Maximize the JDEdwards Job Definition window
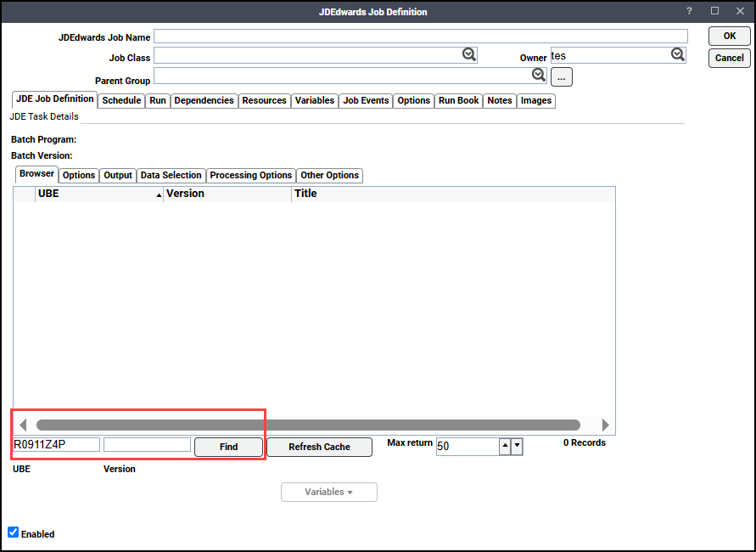This screenshot has width=756, height=552. pos(714,11)
